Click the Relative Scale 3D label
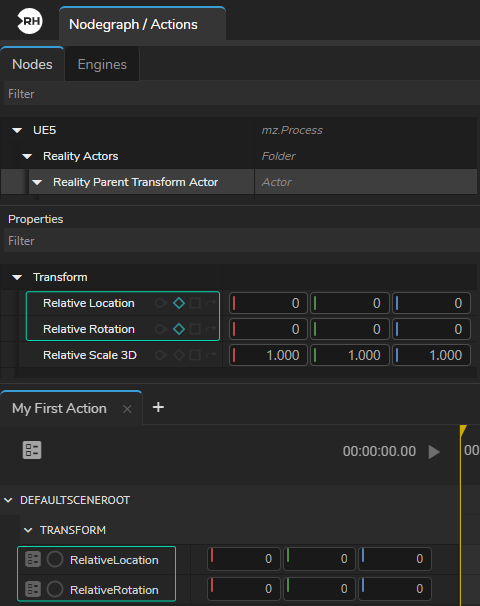Viewport: 480px width, 606px height. (90, 355)
